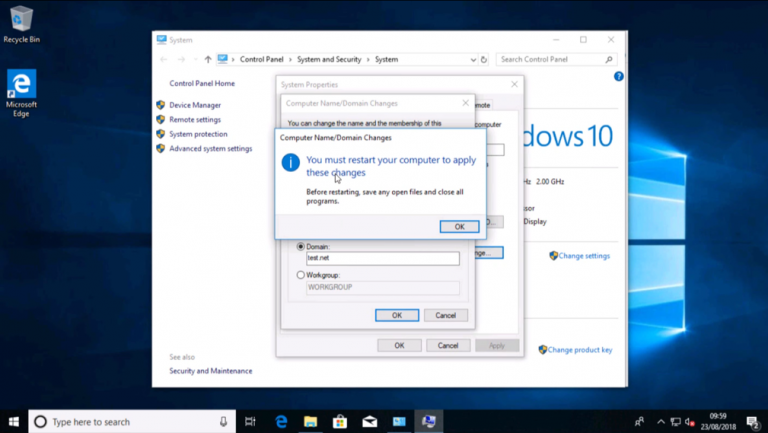Click the shield icon beside Device Manager
Viewport: 768px width, 433px height.
[x=161, y=105]
